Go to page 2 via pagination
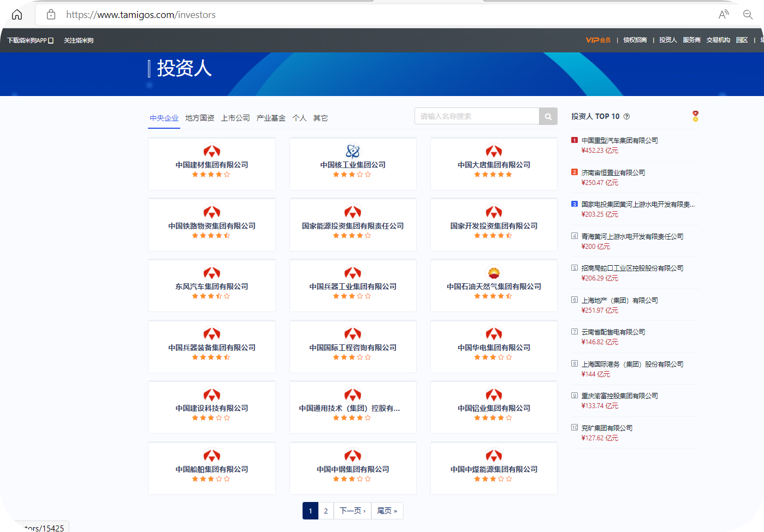The width and height of the screenshot is (764, 532). 325,511
